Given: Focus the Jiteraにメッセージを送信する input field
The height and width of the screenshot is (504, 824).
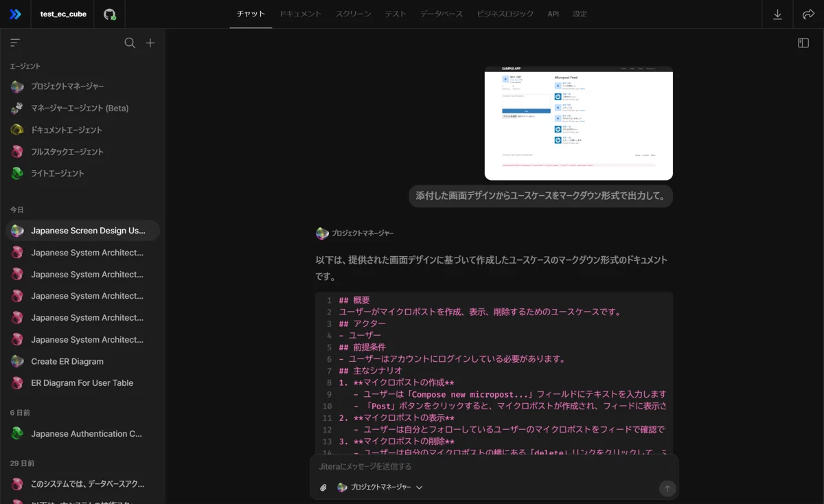Looking at the screenshot, I should point(494,466).
